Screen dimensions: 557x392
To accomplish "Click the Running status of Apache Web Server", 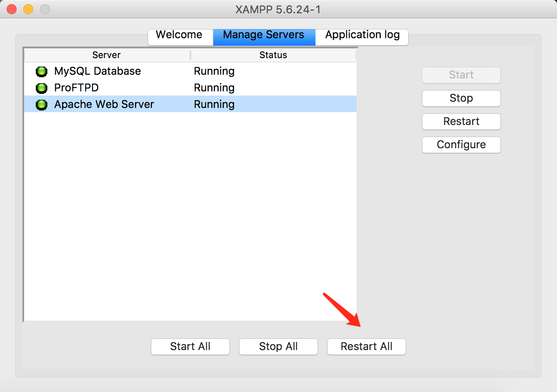I will click(x=214, y=105).
